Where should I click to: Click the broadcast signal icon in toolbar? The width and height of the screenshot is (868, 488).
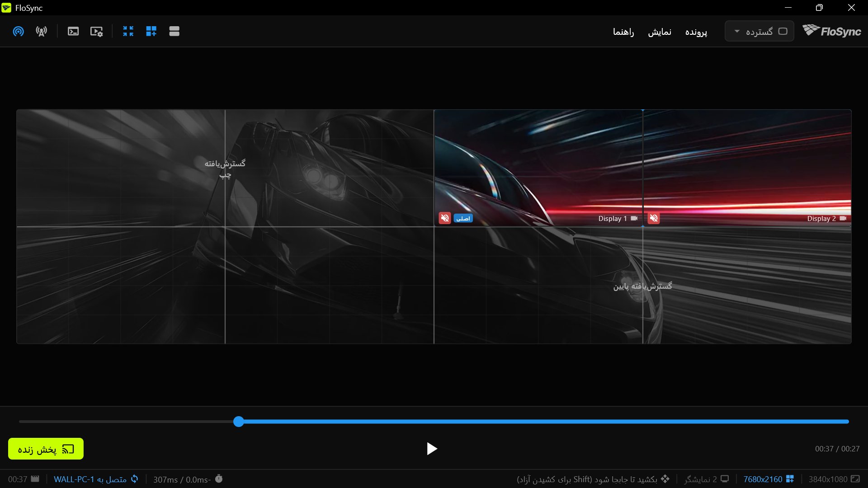[18, 31]
